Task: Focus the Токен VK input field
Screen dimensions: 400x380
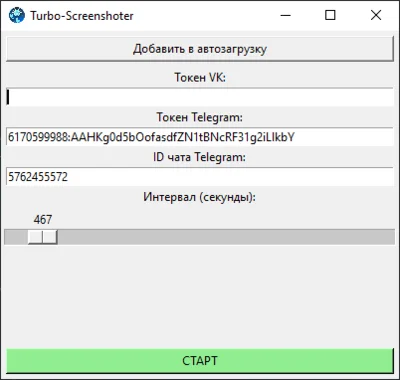Action: pyautogui.click(x=200, y=97)
